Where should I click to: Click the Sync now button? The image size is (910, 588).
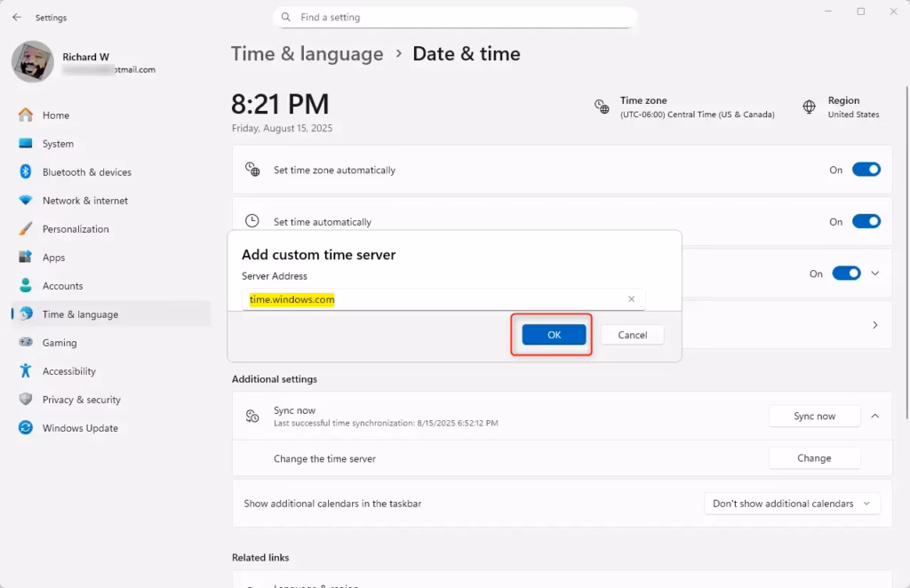pyautogui.click(x=814, y=416)
